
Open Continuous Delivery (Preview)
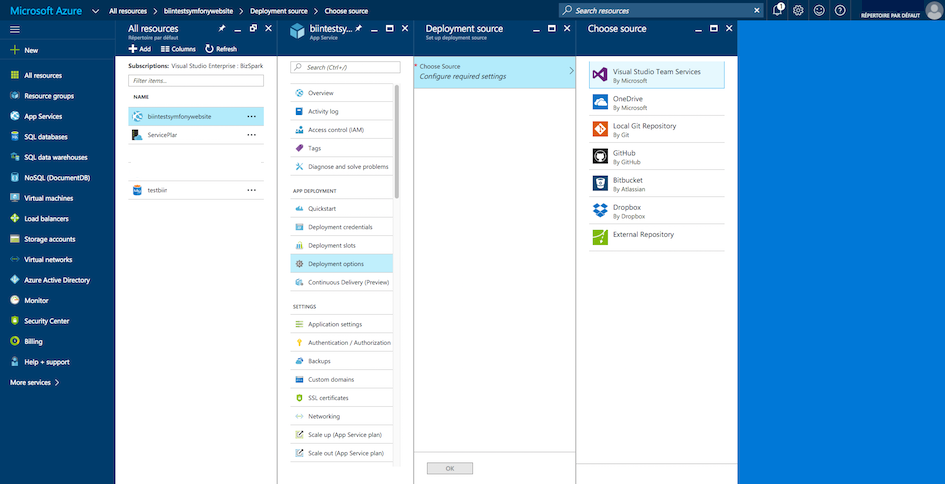click(342, 283)
